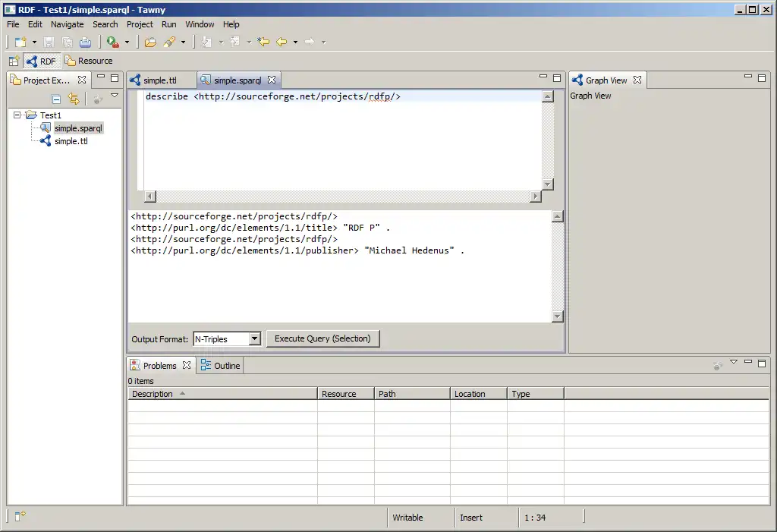This screenshot has width=777, height=532.
Task: Click the query editor scroll-right arrow
Action: (535, 197)
